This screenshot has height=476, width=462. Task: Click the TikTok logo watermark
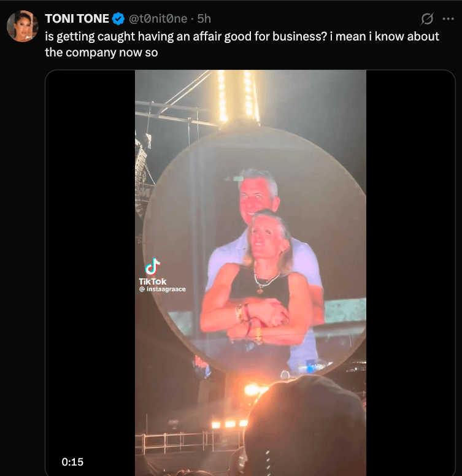pos(153,267)
